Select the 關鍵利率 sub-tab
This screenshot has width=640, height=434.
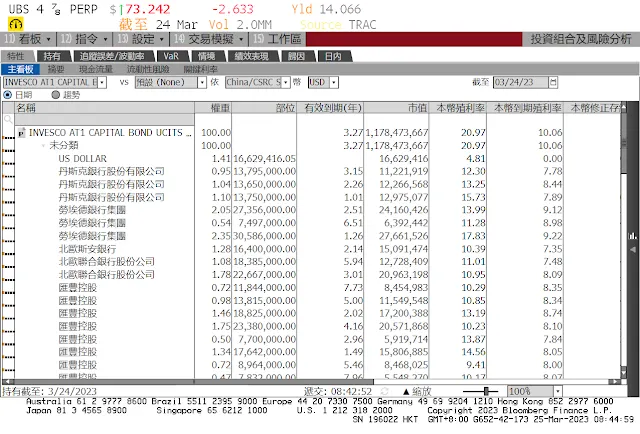coord(200,69)
